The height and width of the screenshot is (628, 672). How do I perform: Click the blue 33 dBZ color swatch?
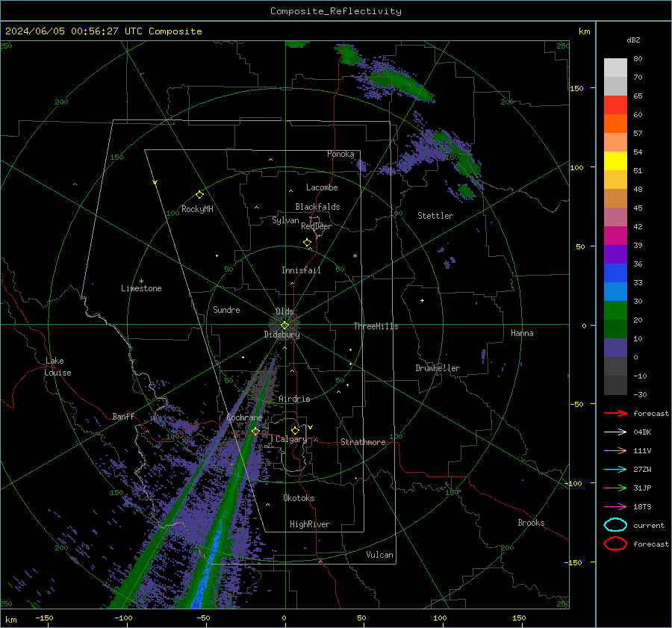tap(615, 273)
